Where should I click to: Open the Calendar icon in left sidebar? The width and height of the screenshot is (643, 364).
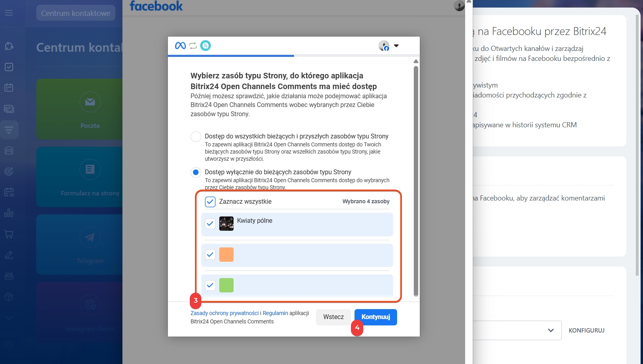pos(9,88)
